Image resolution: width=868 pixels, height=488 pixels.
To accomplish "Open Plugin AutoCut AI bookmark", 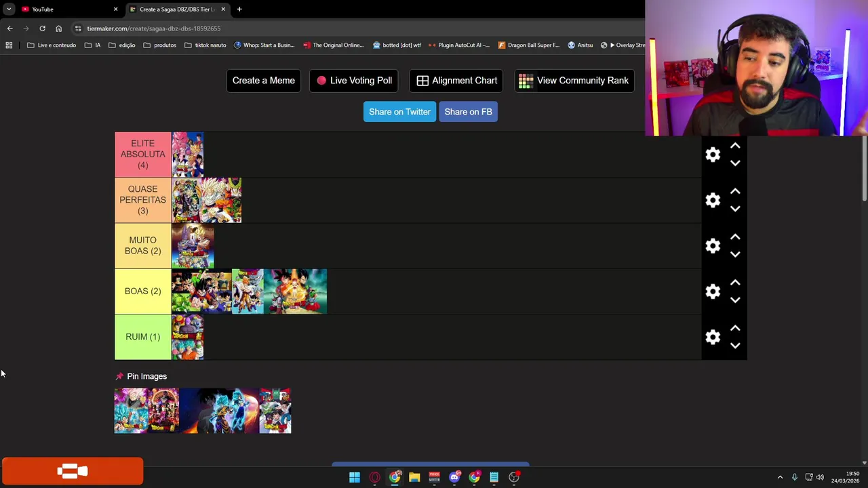I will coord(459,45).
